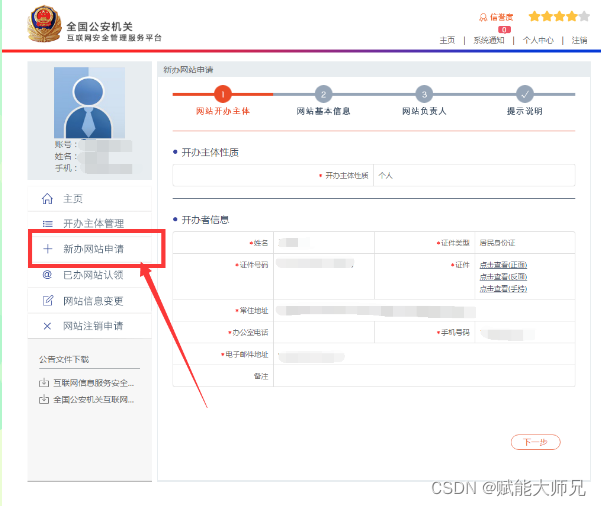The height and width of the screenshot is (506, 601).
Task: Open link 点击查看(手持)
Action: pos(503,289)
